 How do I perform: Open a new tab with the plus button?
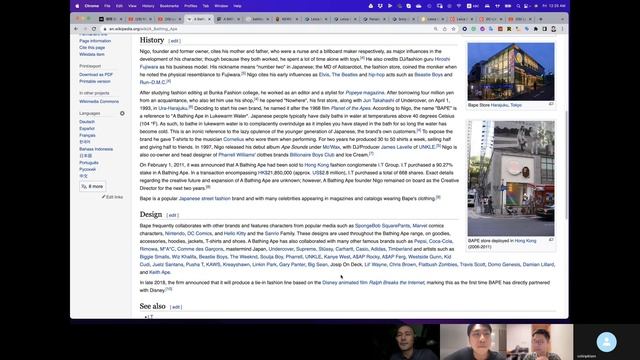(541, 19)
